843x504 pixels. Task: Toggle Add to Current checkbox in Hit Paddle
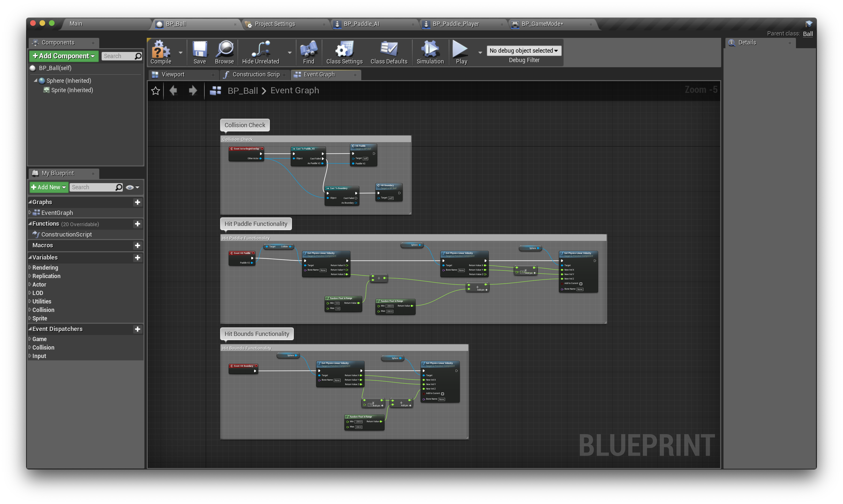581,283
